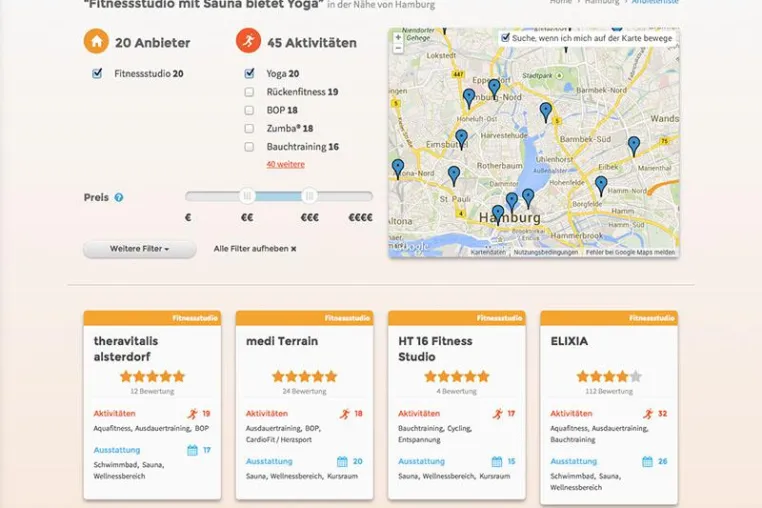Click the runner icon on theravitalis card
762x508 pixels.
click(193, 414)
